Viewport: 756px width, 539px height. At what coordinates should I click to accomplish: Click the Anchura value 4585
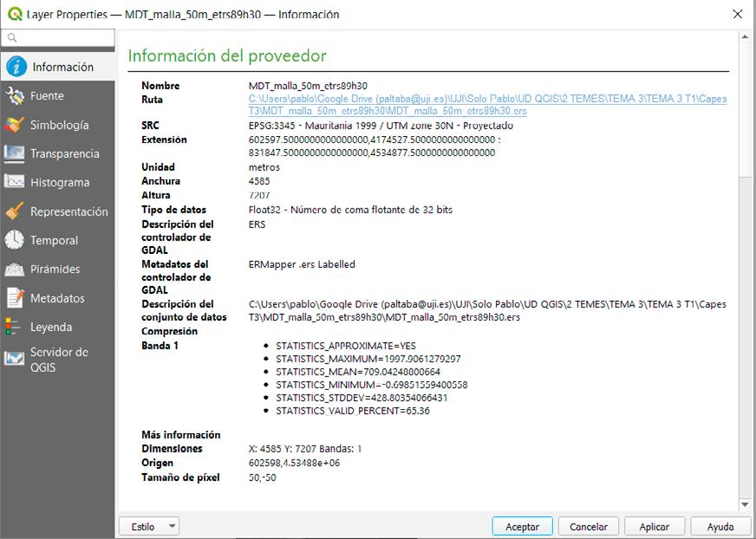pyautogui.click(x=259, y=181)
